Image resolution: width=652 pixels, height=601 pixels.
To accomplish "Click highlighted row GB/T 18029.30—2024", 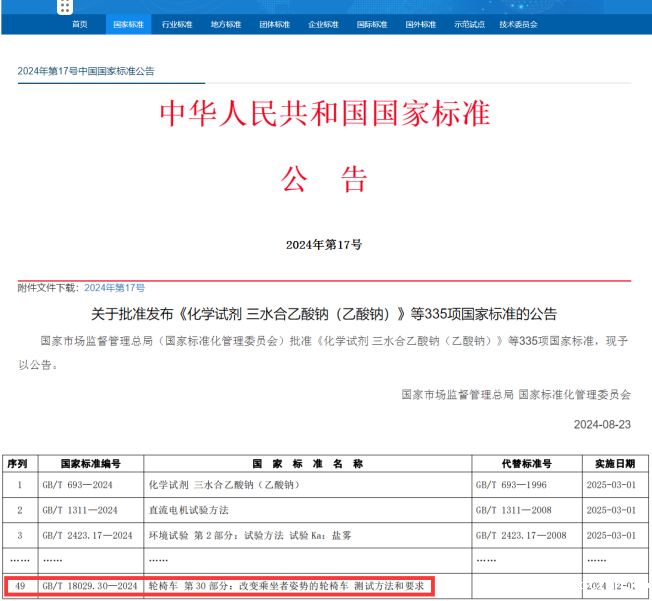I will click(88, 584).
